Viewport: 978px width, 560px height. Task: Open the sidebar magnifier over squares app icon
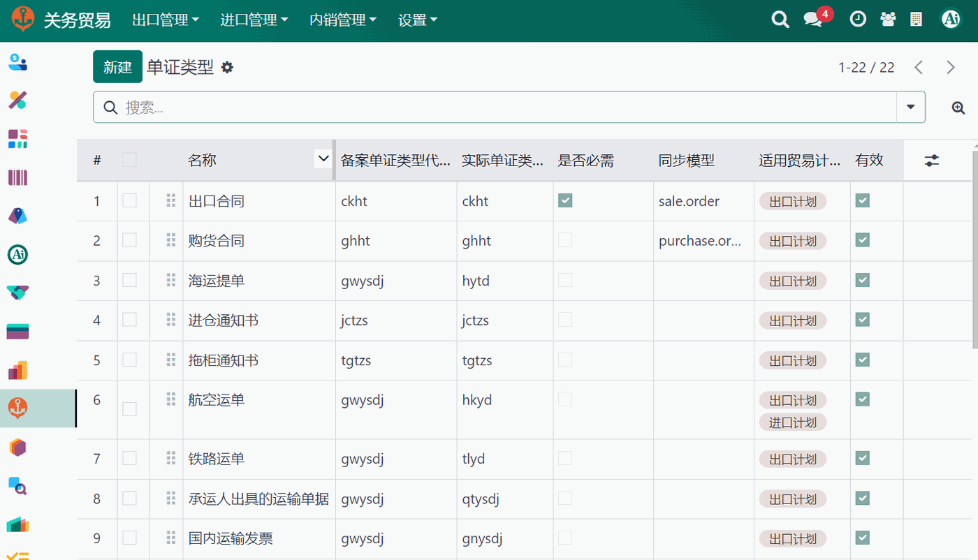click(17, 485)
